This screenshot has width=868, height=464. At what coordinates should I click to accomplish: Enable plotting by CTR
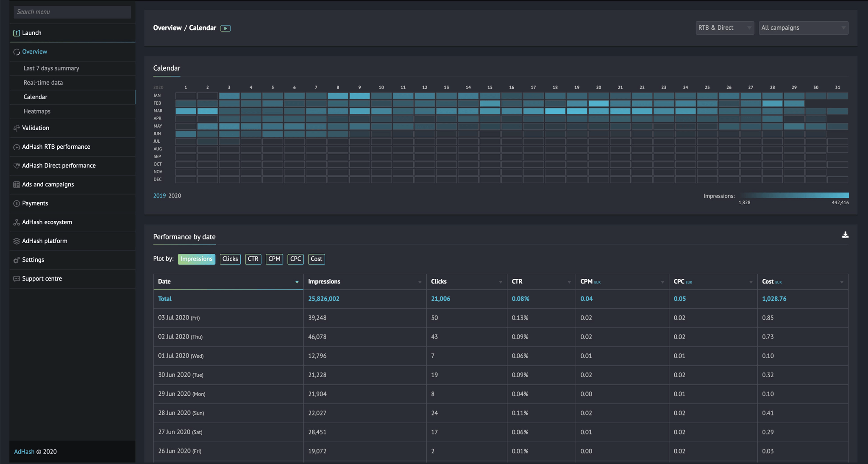[x=253, y=259]
